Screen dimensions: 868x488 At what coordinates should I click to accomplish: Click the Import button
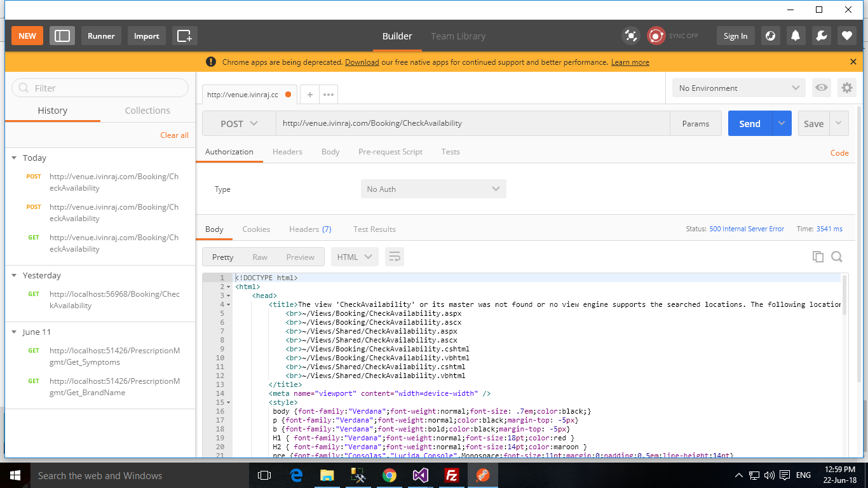coord(147,36)
